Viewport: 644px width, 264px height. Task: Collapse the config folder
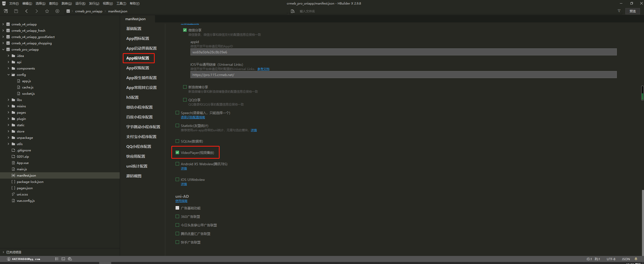coord(8,75)
